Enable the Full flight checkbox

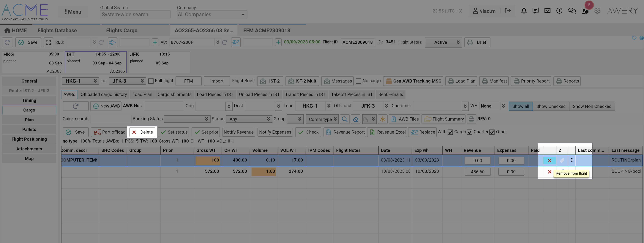point(151,81)
